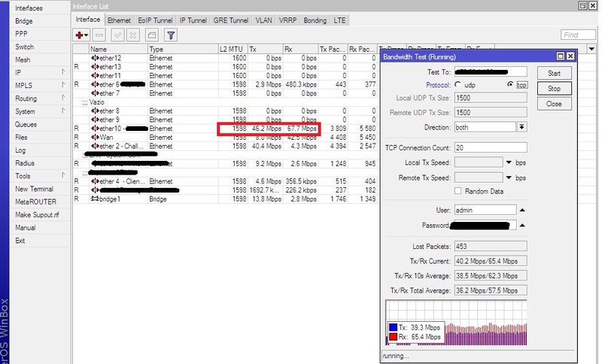Image resolution: width=602 pixels, height=364 pixels.
Task: Expand the System submenu
Action: pyautogui.click(x=63, y=111)
